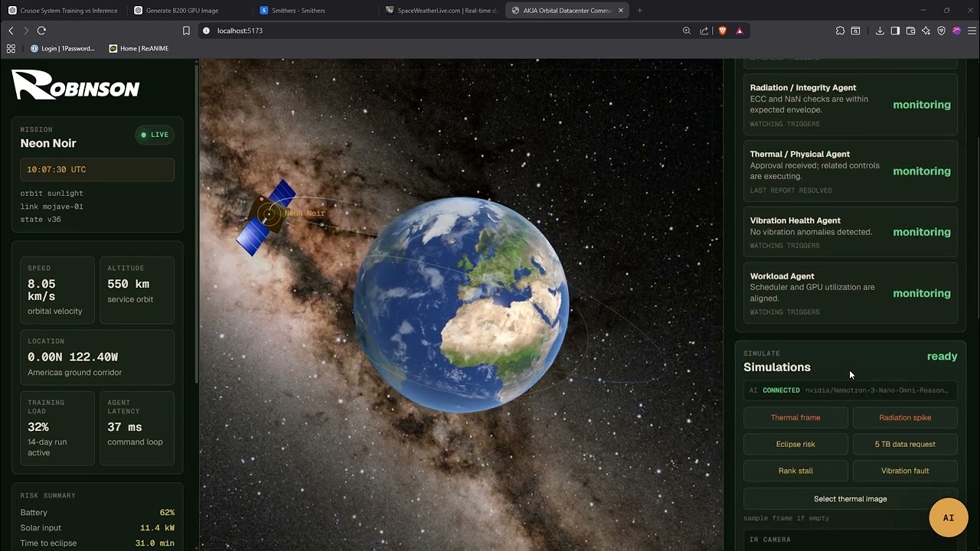The image size is (980, 551).
Task: Share this page using the share icon
Action: [704, 31]
